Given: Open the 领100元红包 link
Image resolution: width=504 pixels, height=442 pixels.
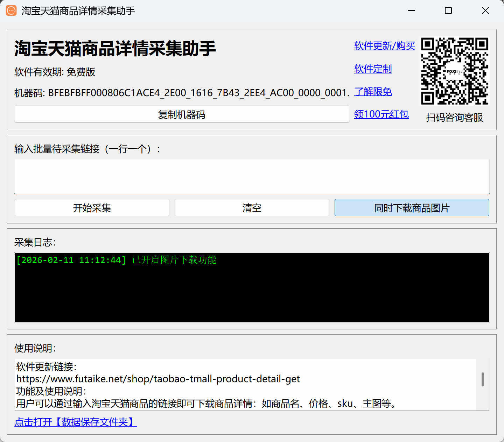Looking at the screenshot, I should (x=381, y=114).
